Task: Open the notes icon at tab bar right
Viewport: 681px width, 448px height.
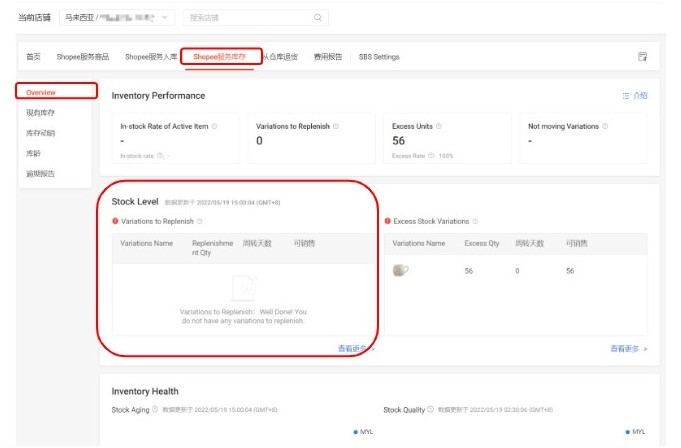Action: click(642, 56)
